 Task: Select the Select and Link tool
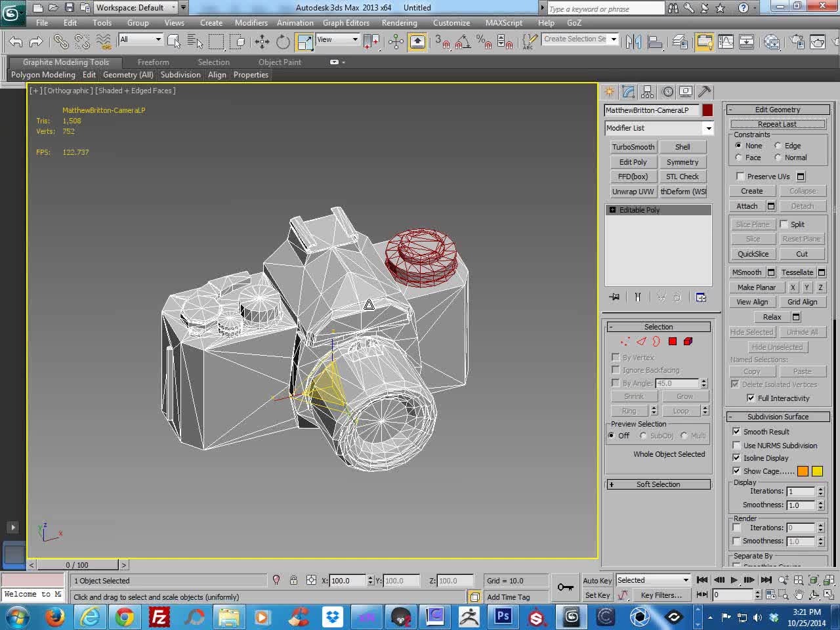click(60, 42)
